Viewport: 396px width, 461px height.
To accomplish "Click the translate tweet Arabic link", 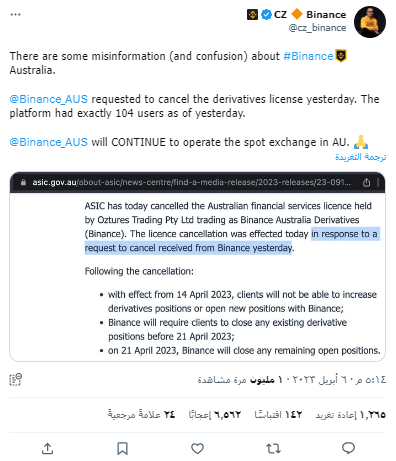I will click(x=360, y=157).
